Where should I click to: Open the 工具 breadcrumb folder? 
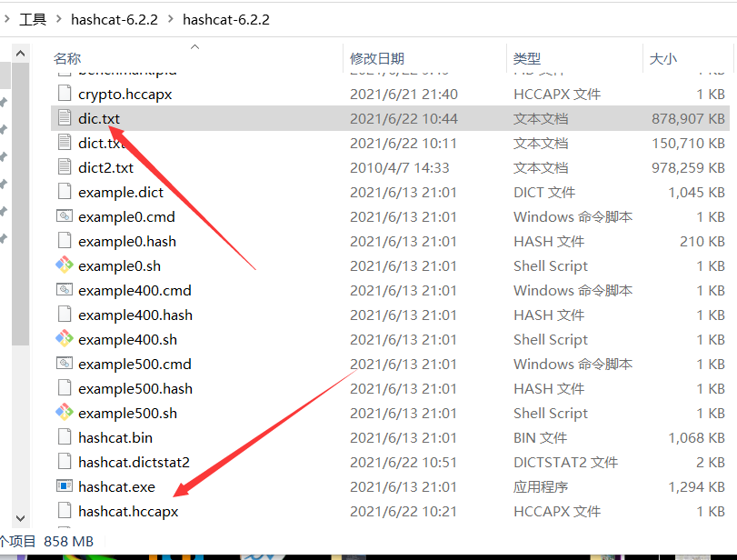pyautogui.click(x=33, y=20)
